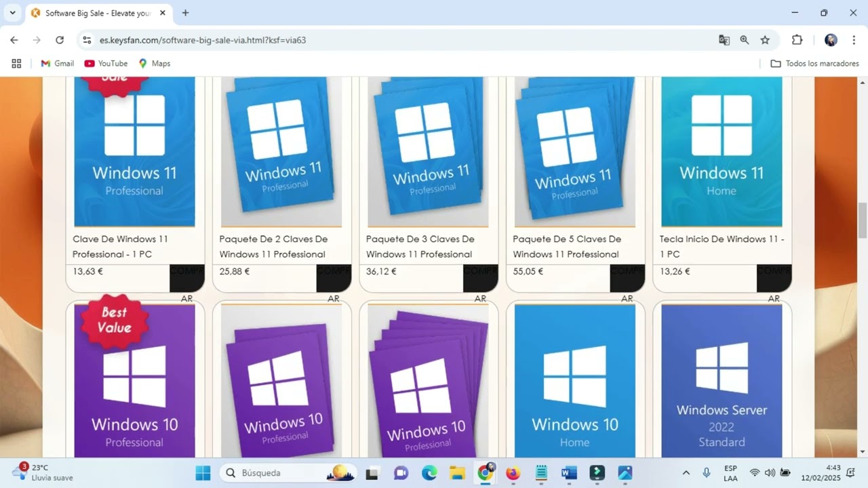Bookmark this page with the star icon
The height and width of the screenshot is (488, 868).
[x=765, y=40]
